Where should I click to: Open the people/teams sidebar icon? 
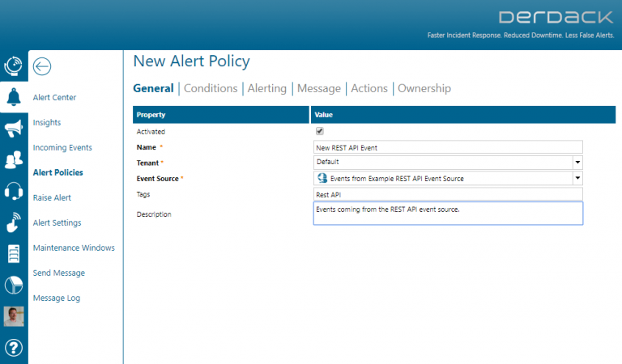coord(13,160)
